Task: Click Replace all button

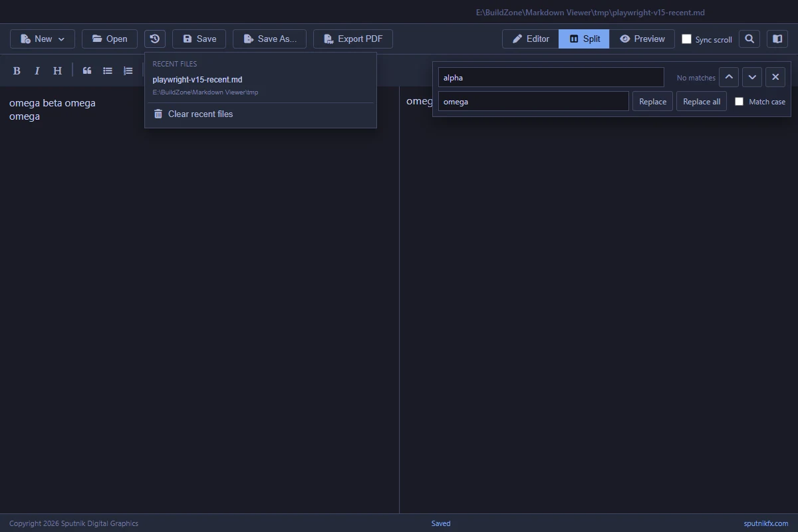Action: click(702, 101)
